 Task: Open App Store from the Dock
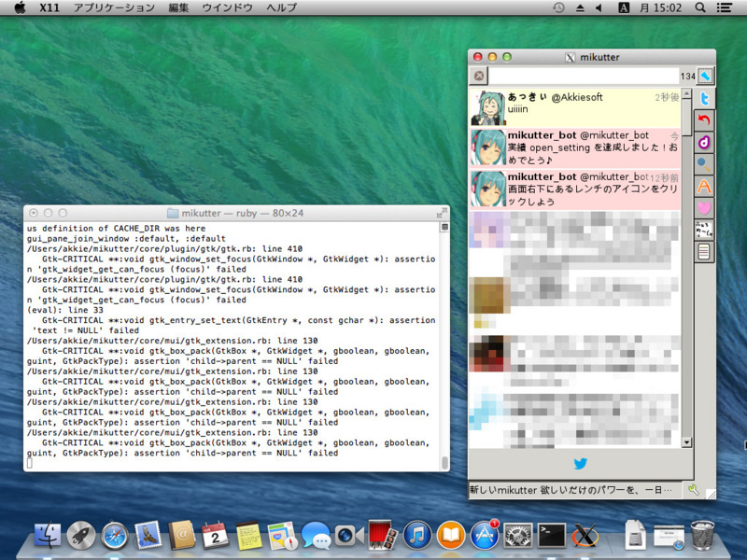pyautogui.click(x=485, y=535)
